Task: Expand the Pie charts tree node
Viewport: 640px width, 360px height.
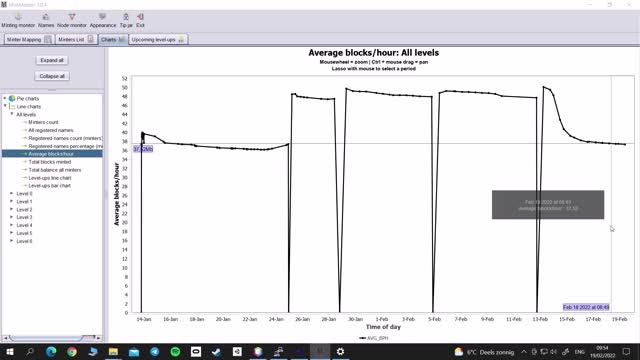Action: pyautogui.click(x=5, y=98)
